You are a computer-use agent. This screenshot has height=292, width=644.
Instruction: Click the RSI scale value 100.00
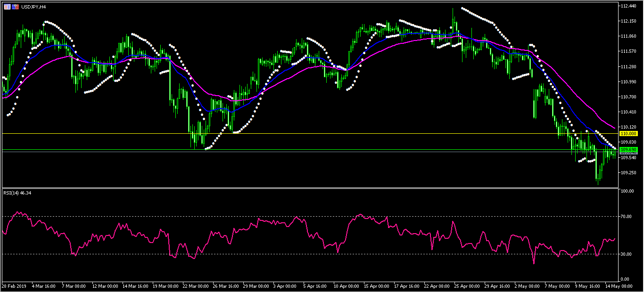(x=628, y=191)
